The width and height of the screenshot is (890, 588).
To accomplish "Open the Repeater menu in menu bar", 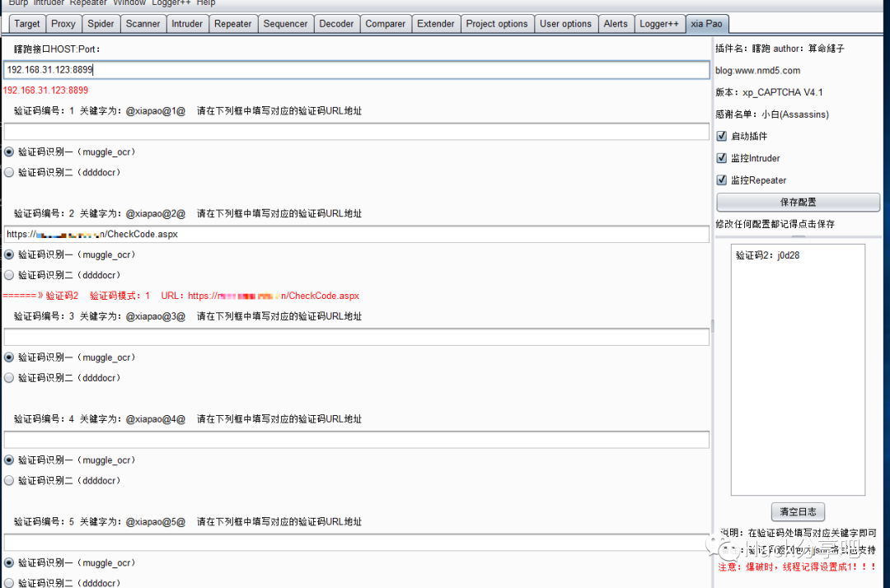I will tap(88, 2).
